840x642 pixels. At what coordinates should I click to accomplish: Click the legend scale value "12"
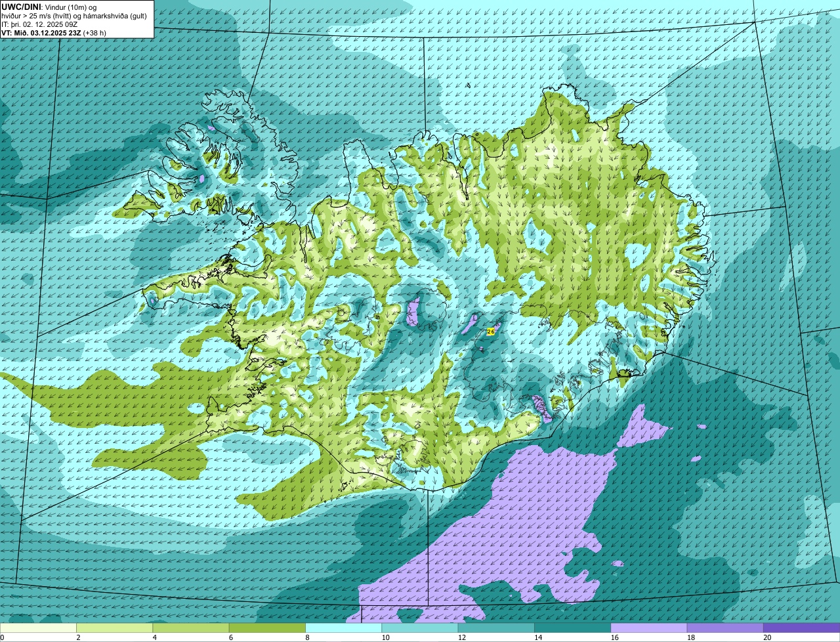(x=461, y=637)
